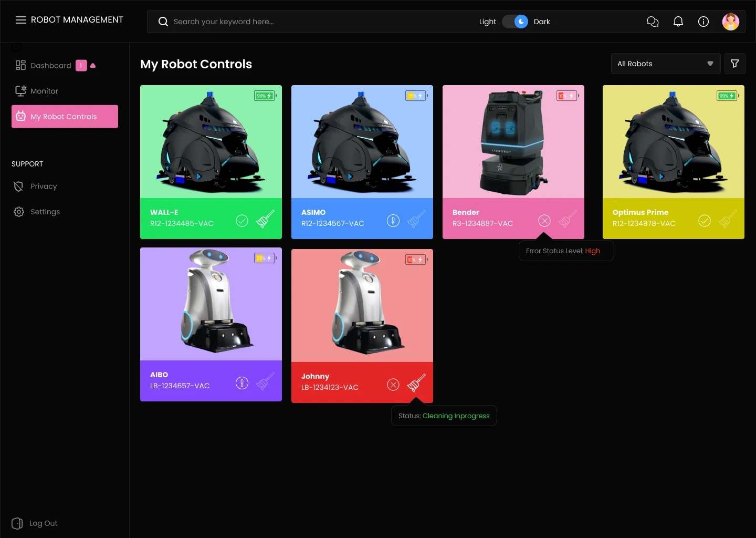Click Johnny's battery indicator
756x538 pixels.
pyautogui.click(x=417, y=260)
